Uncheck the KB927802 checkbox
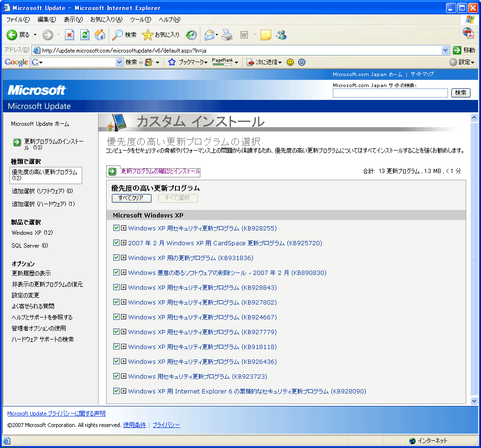481x448 pixels. [116, 302]
